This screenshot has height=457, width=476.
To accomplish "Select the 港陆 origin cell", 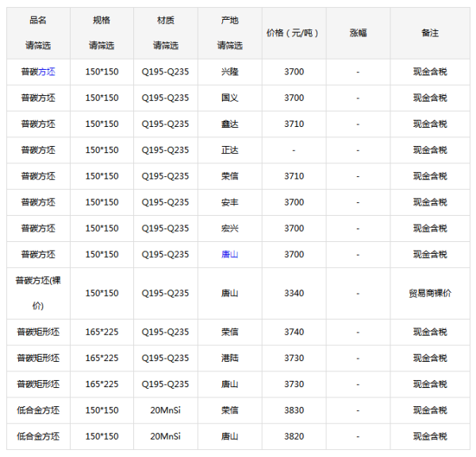I will click(x=230, y=358).
